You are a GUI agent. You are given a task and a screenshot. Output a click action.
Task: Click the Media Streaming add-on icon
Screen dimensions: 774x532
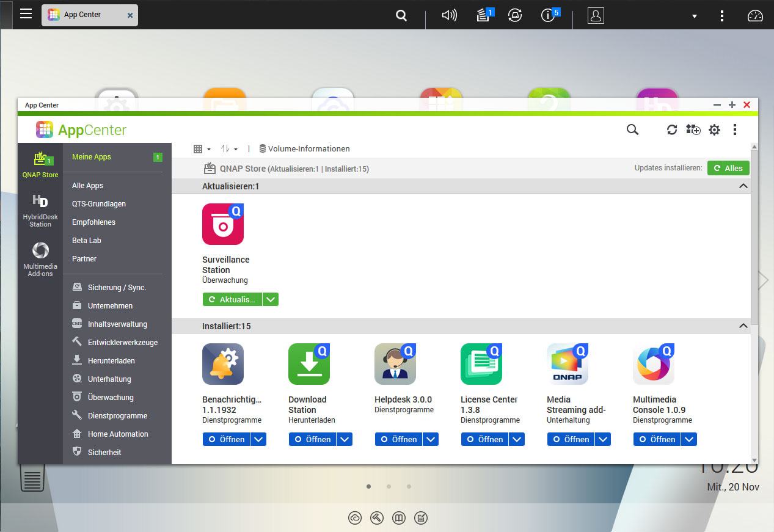click(x=568, y=364)
